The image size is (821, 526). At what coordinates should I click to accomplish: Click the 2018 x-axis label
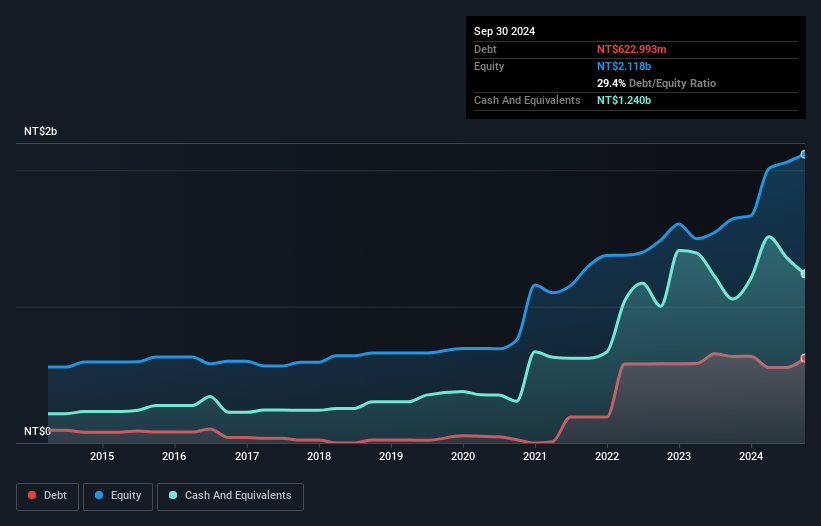pyautogui.click(x=319, y=456)
